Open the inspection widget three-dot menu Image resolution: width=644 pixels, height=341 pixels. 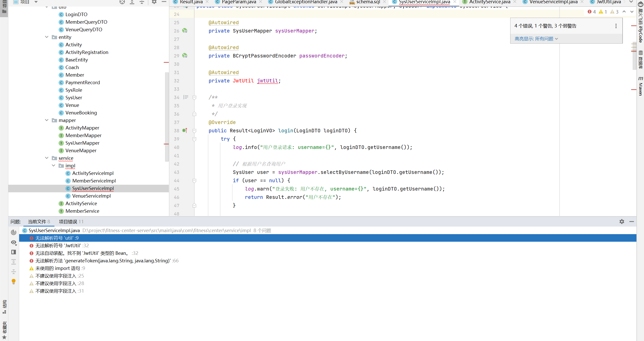tap(616, 26)
